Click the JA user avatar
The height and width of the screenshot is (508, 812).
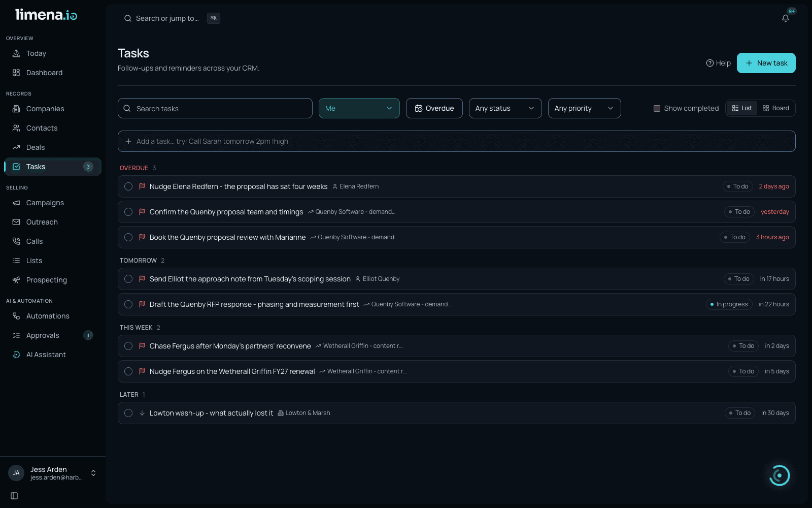[16, 473]
